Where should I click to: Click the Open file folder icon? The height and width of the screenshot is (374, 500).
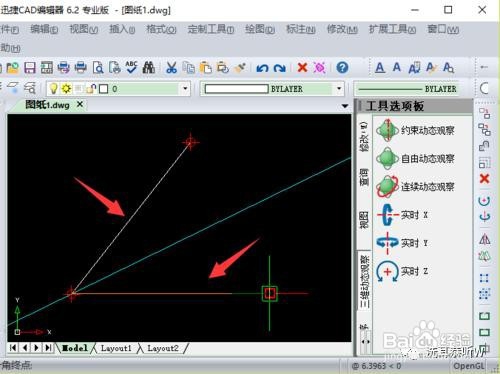(12, 68)
